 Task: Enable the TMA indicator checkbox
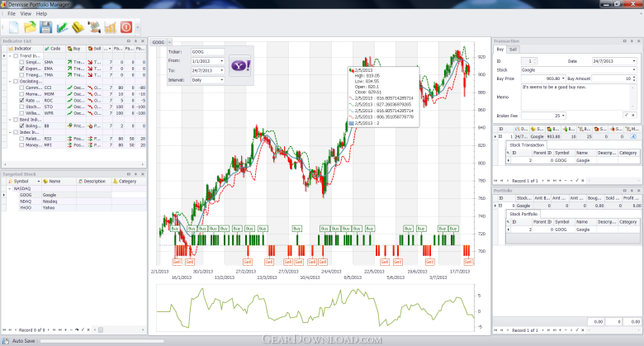[21, 75]
